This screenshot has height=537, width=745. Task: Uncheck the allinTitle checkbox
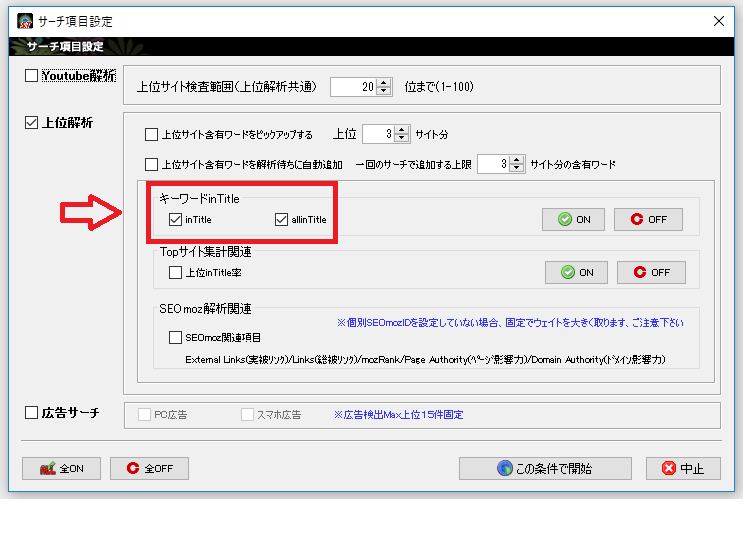coord(281,220)
